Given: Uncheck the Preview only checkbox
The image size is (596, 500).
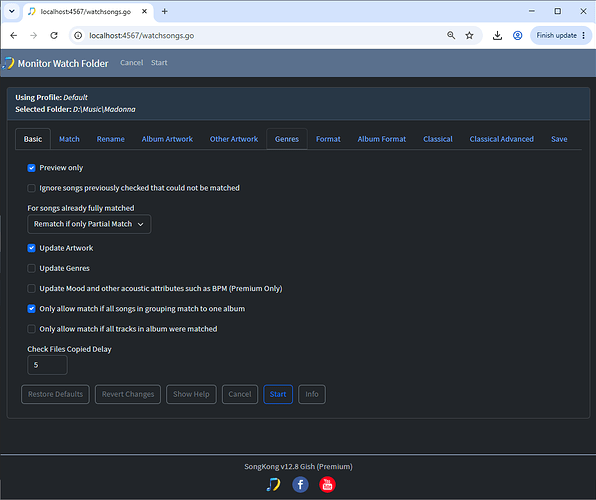Looking at the screenshot, I should click(32, 168).
